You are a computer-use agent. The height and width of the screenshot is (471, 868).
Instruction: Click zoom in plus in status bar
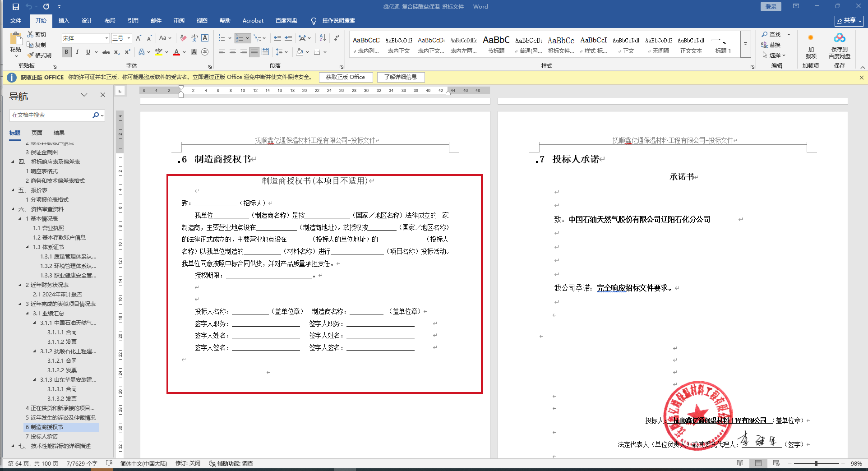coord(843,463)
